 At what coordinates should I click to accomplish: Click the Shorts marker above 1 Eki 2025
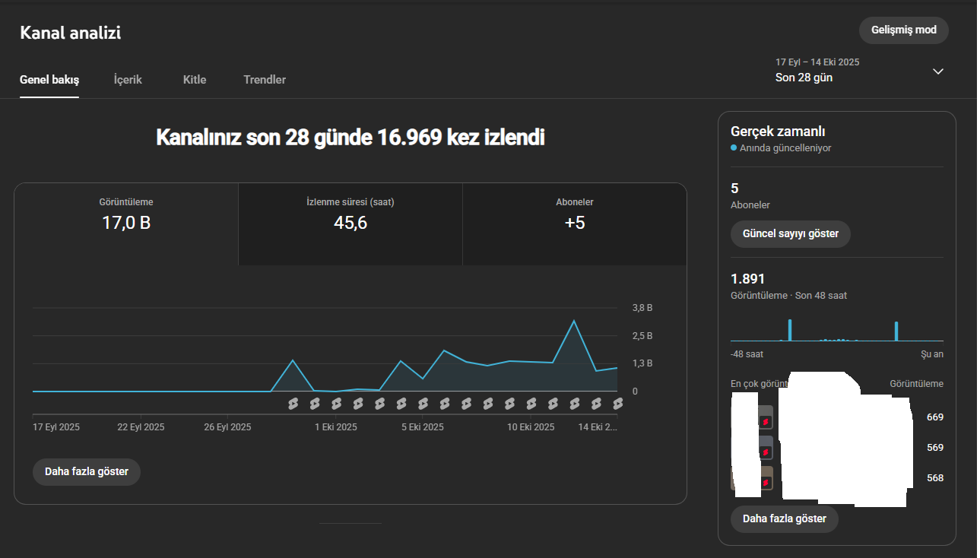click(336, 403)
